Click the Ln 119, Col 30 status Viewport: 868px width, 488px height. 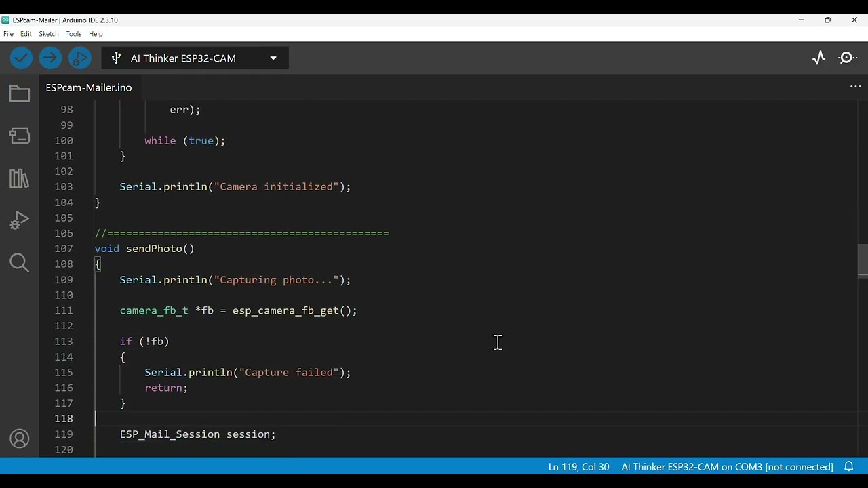pyautogui.click(x=578, y=466)
